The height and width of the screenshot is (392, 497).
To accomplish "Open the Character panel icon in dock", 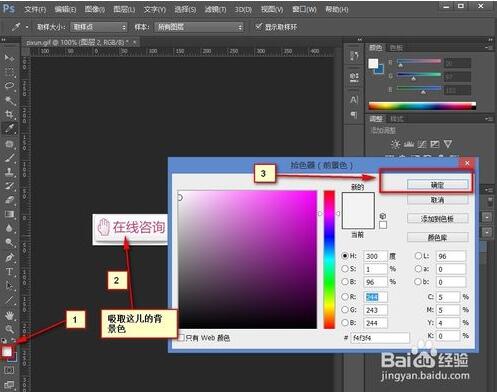I will click(354, 100).
